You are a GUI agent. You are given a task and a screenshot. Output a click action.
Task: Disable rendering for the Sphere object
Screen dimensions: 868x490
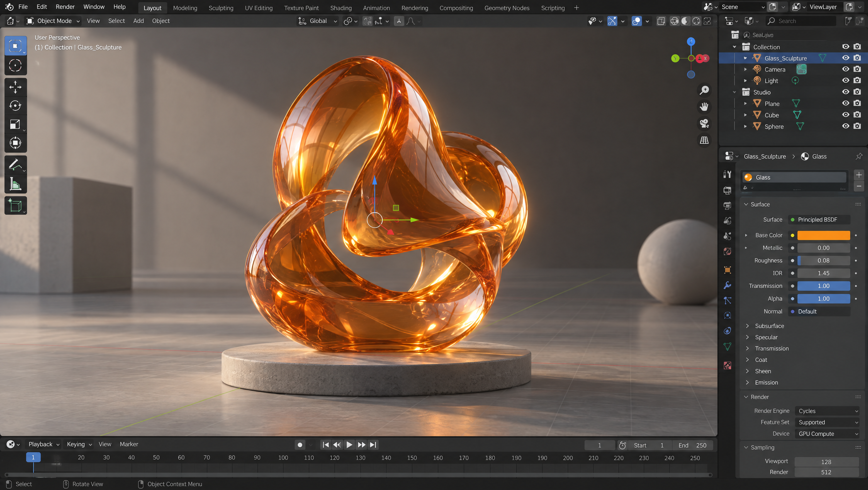pyautogui.click(x=857, y=126)
